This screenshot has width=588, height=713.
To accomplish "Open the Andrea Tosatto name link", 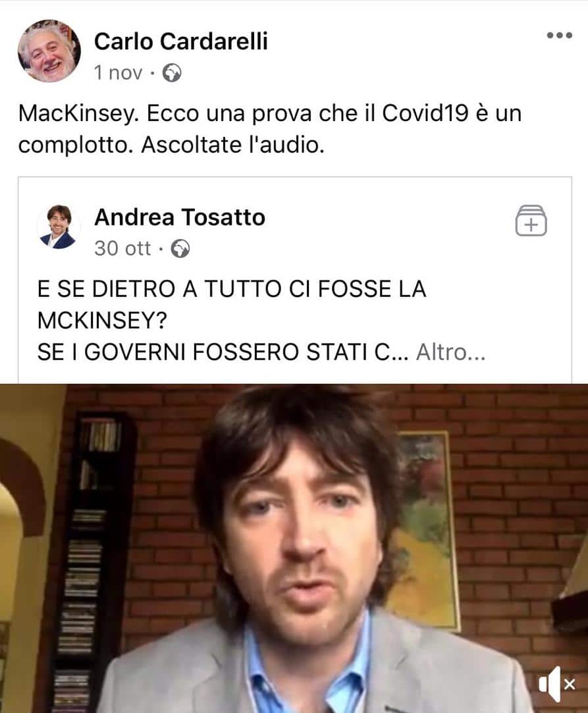I will coord(180,217).
